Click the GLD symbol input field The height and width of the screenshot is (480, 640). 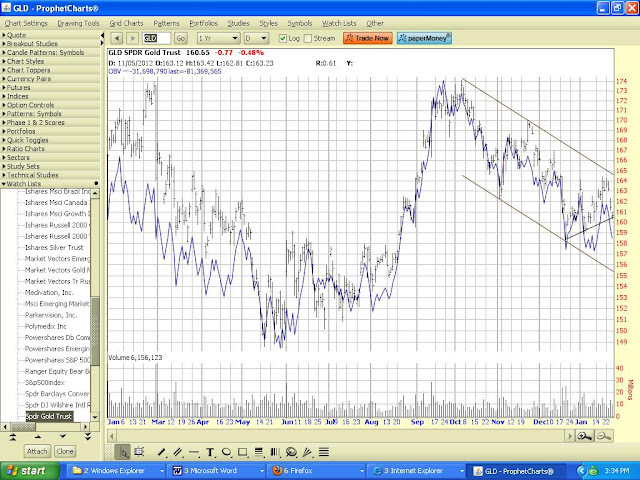click(156, 38)
